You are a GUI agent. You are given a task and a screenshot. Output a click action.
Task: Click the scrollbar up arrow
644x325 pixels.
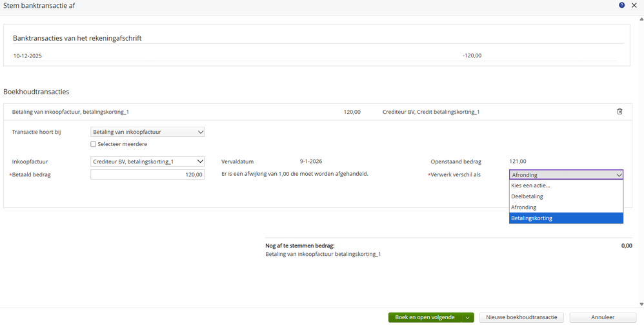pyautogui.click(x=641, y=19)
